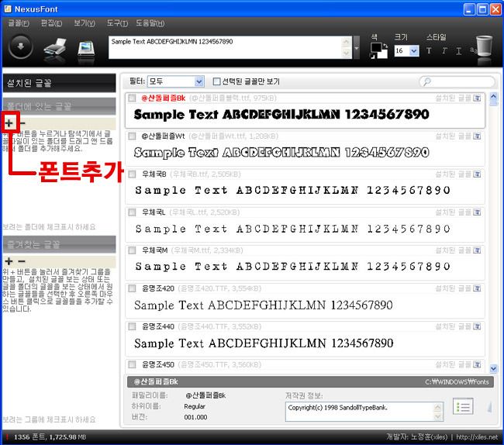
Task: Tick the checkbox for 우체국B font
Action: [x=132, y=174]
